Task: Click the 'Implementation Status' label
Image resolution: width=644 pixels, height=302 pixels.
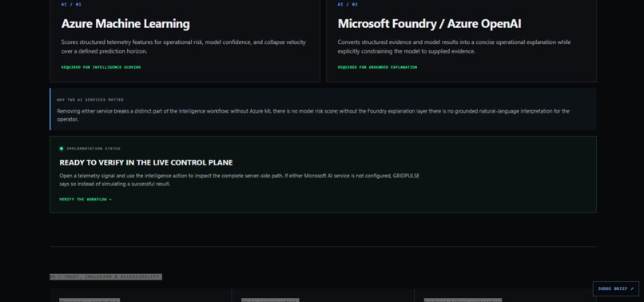Action: tap(93, 149)
